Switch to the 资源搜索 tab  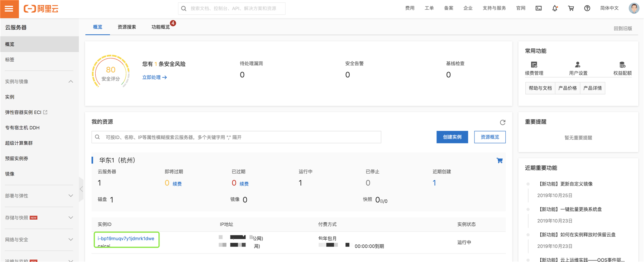click(127, 27)
